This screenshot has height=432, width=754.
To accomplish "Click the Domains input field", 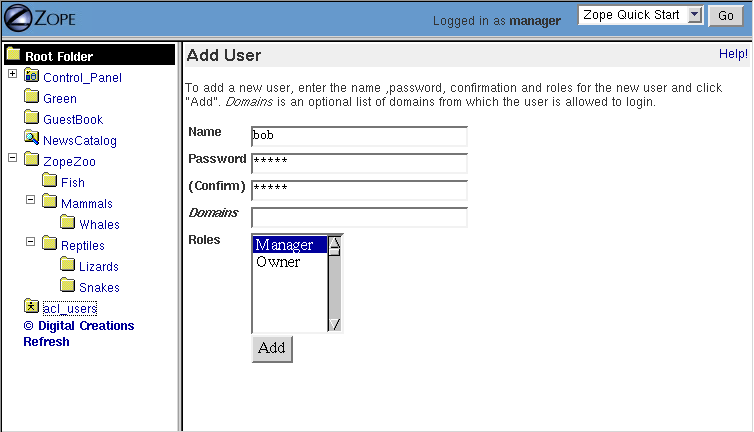I will coord(359,217).
